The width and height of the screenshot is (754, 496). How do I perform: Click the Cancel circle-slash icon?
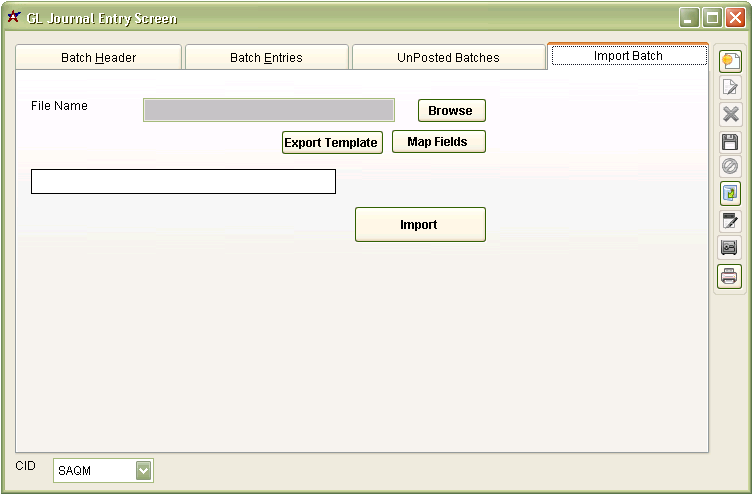tap(730, 167)
